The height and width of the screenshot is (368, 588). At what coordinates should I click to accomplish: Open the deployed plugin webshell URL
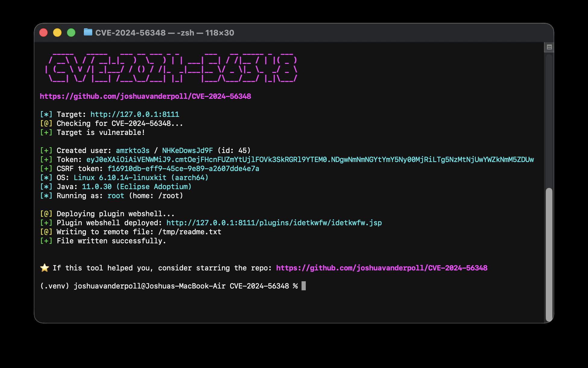[x=274, y=223]
